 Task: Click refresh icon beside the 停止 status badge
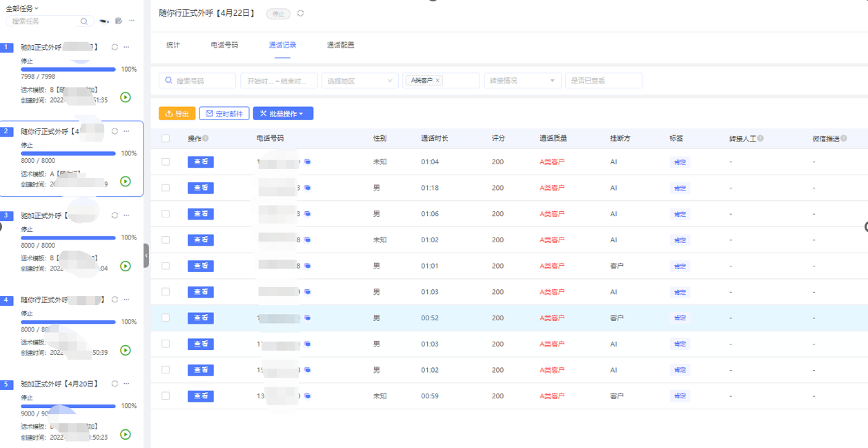click(x=301, y=13)
